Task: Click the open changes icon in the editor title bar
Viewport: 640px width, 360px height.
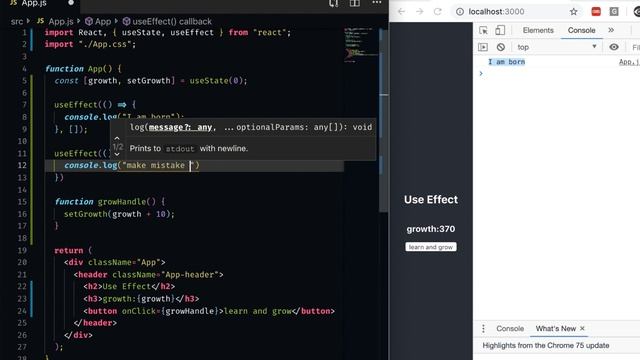Action: [333, 3]
